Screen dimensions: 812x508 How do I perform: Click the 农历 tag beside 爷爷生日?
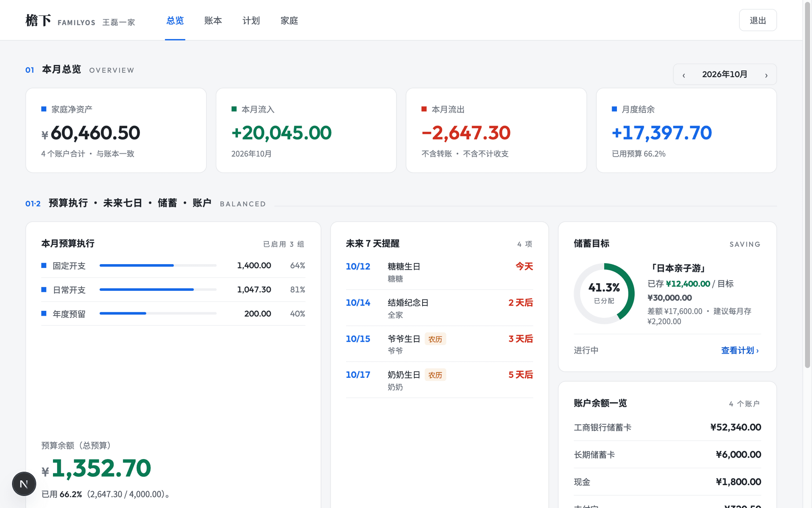pos(435,339)
